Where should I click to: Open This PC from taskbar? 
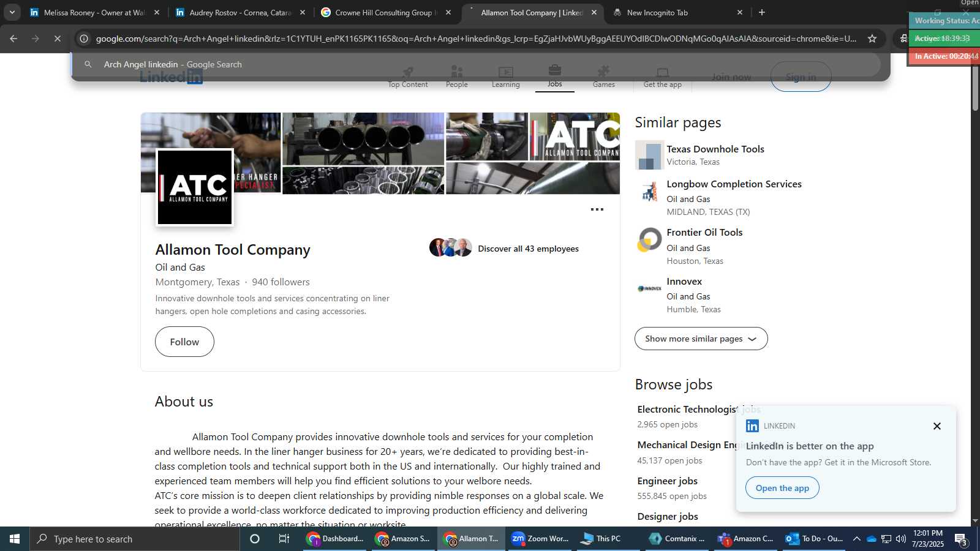point(608,539)
